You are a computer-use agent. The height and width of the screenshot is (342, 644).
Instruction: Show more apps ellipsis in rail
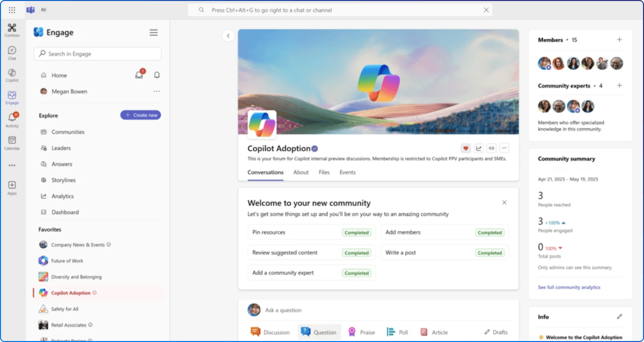[x=12, y=165]
